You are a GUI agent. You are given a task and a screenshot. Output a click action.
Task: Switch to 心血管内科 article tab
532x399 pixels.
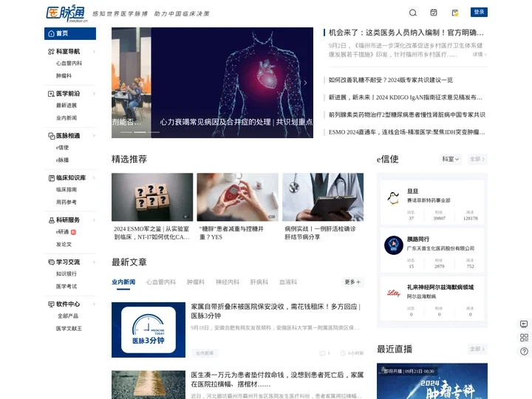coord(161,282)
